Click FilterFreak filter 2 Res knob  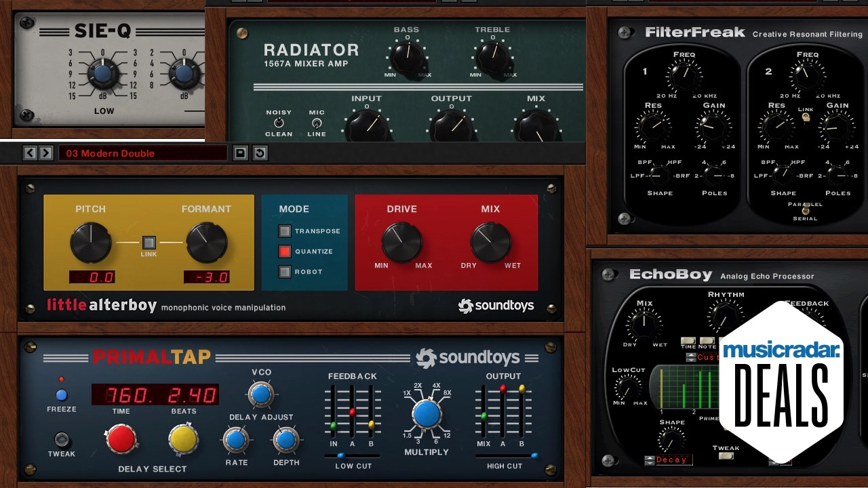[x=776, y=126]
